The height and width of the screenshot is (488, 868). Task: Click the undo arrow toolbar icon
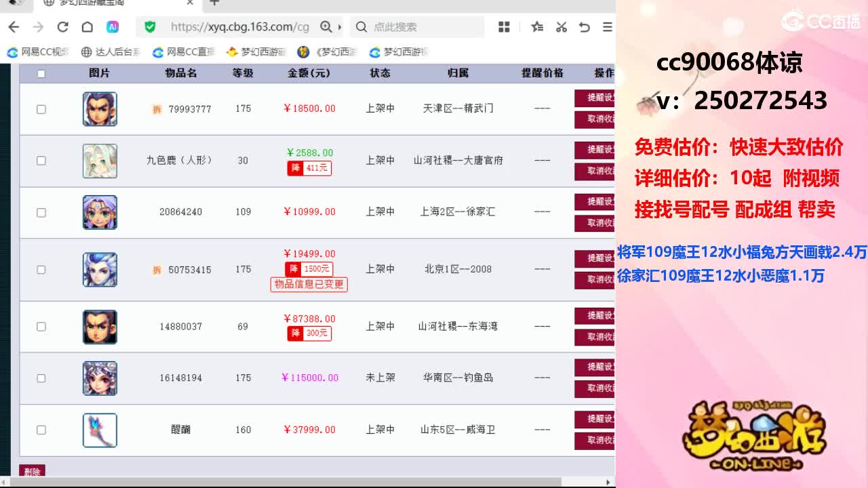pyautogui.click(x=584, y=27)
